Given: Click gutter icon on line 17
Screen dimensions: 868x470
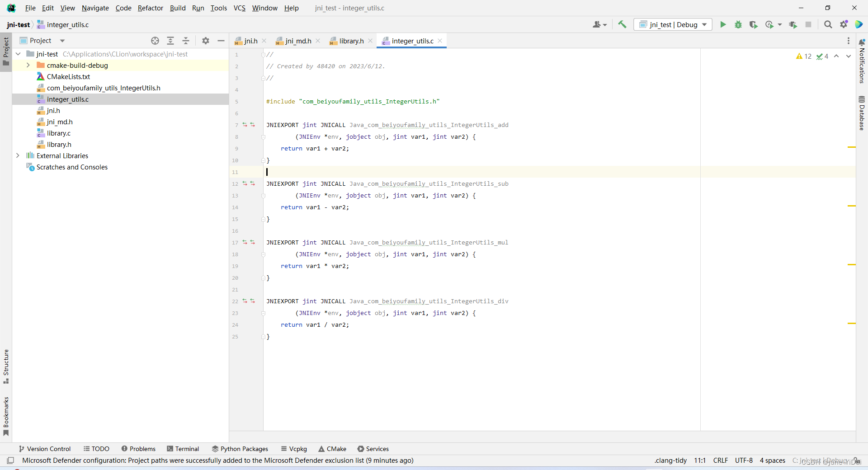Looking at the screenshot, I should tap(249, 242).
